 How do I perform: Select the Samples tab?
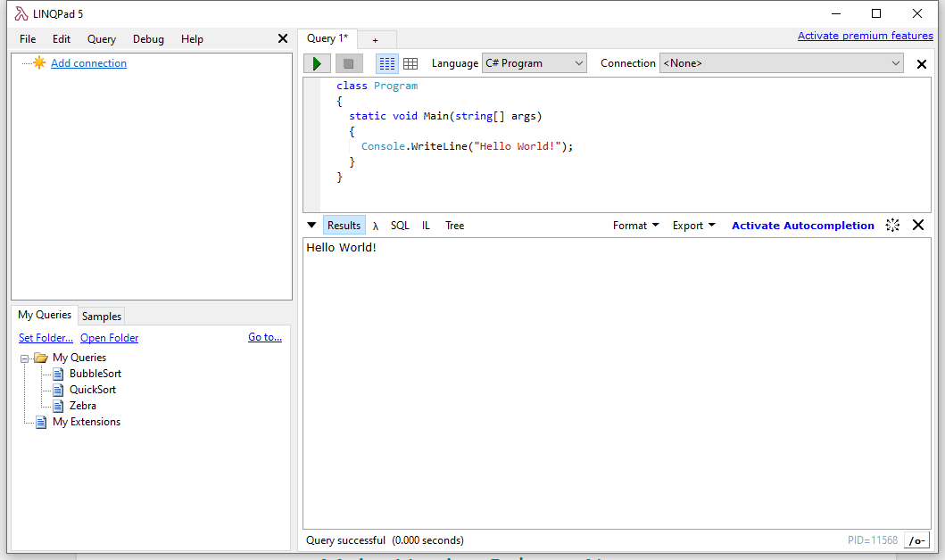coord(101,317)
